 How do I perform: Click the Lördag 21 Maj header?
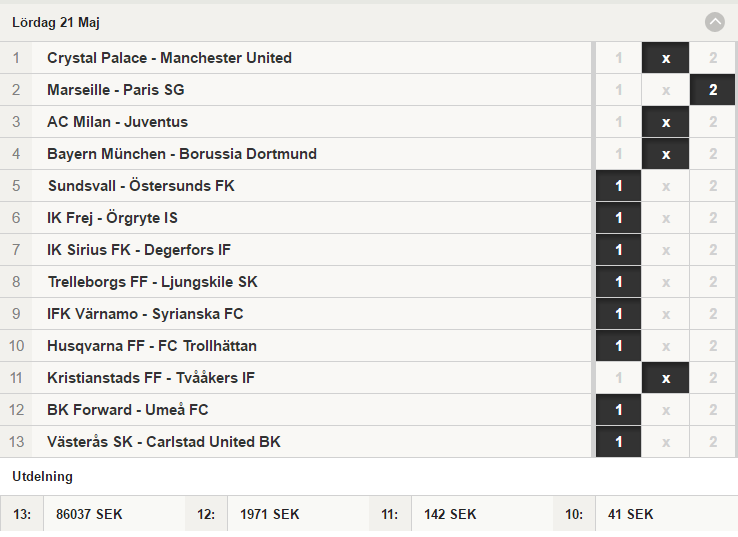coord(56,22)
